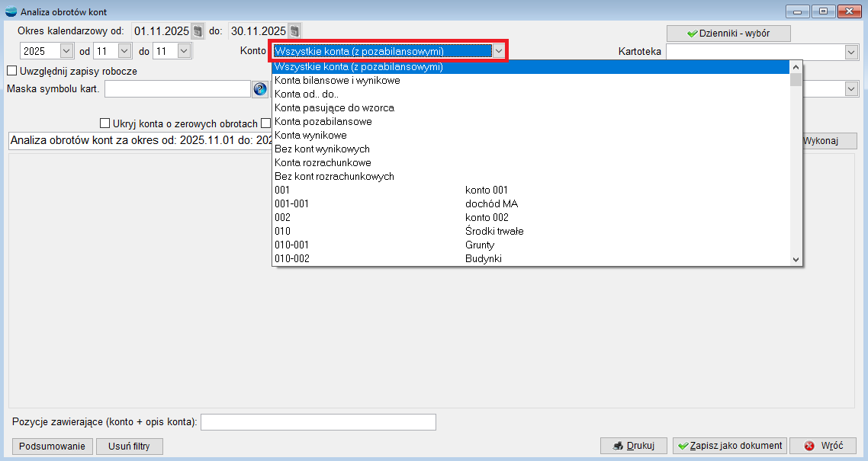Expand the Kartoteka combo box
Viewport: 868px width, 461px height.
point(851,52)
